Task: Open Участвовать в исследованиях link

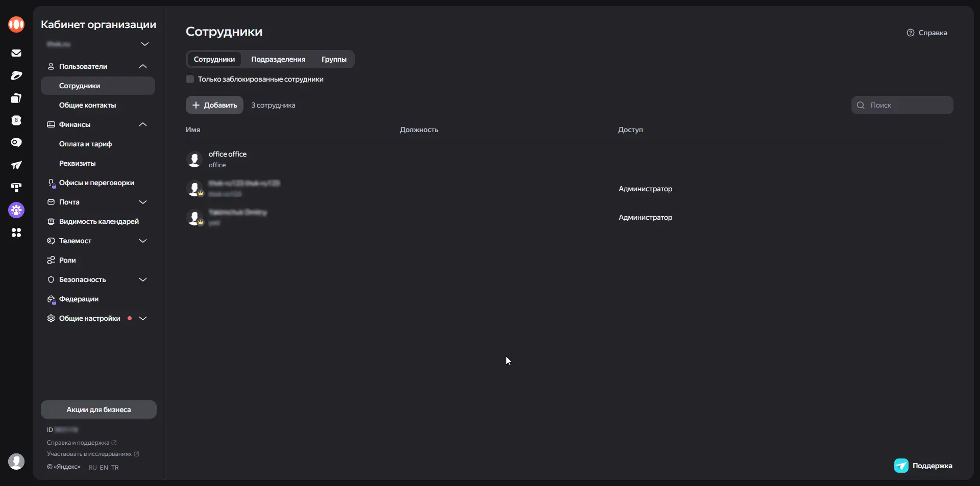Action: [93, 454]
